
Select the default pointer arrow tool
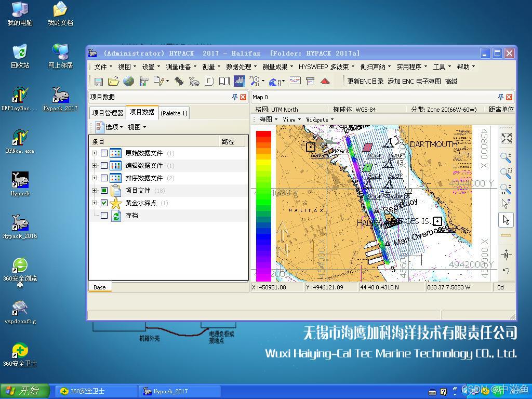tap(506, 220)
